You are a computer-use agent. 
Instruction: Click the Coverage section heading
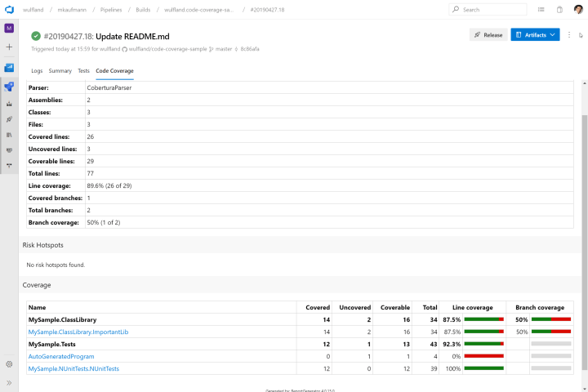tap(37, 285)
